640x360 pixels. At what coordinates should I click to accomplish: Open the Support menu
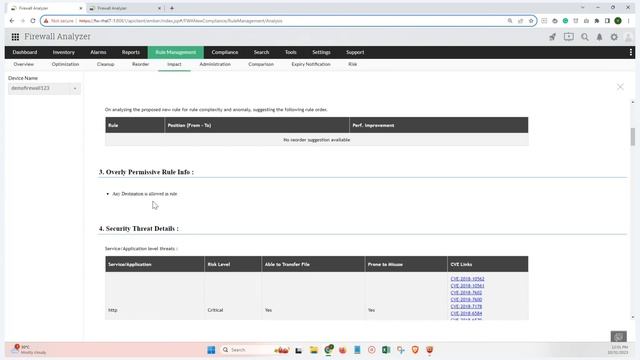click(355, 52)
